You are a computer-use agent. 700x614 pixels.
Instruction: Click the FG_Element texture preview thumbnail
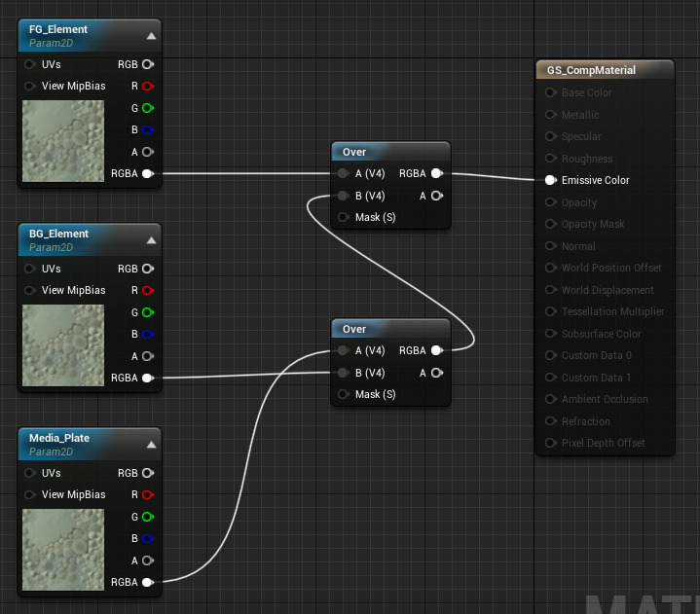pos(62,140)
